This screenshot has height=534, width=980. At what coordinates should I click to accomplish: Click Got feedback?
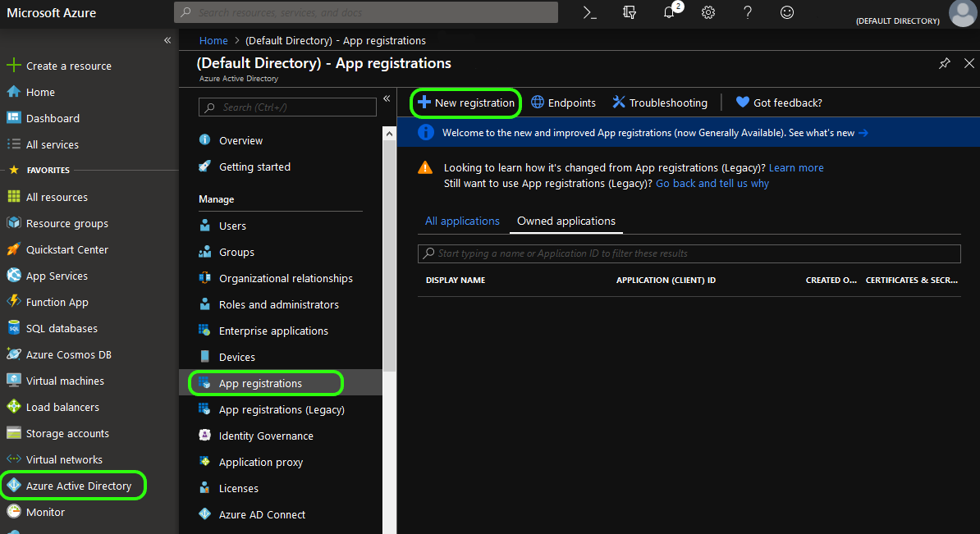pyautogui.click(x=779, y=103)
